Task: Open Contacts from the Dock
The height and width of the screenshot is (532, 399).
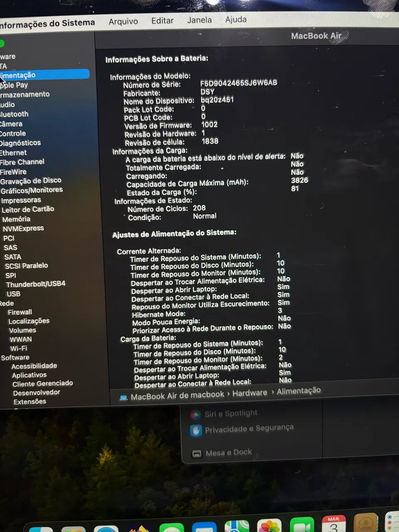Action: [366, 523]
